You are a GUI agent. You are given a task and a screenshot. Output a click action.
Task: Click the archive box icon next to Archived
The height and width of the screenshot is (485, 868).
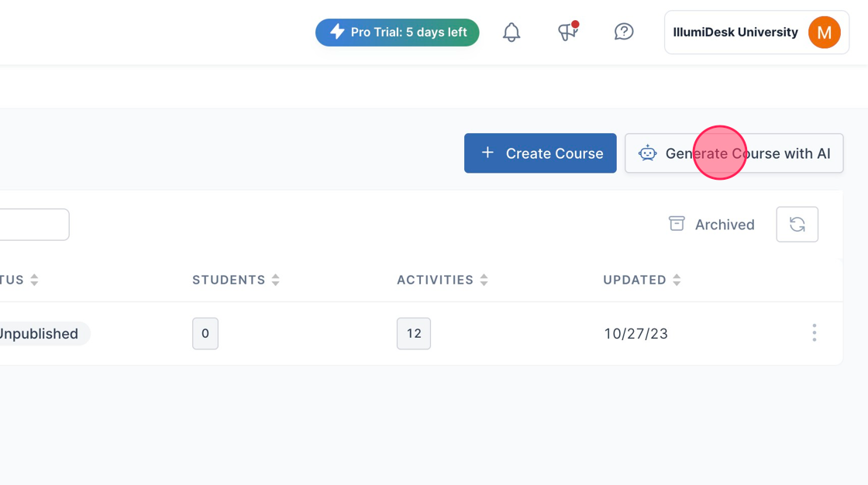pos(677,223)
